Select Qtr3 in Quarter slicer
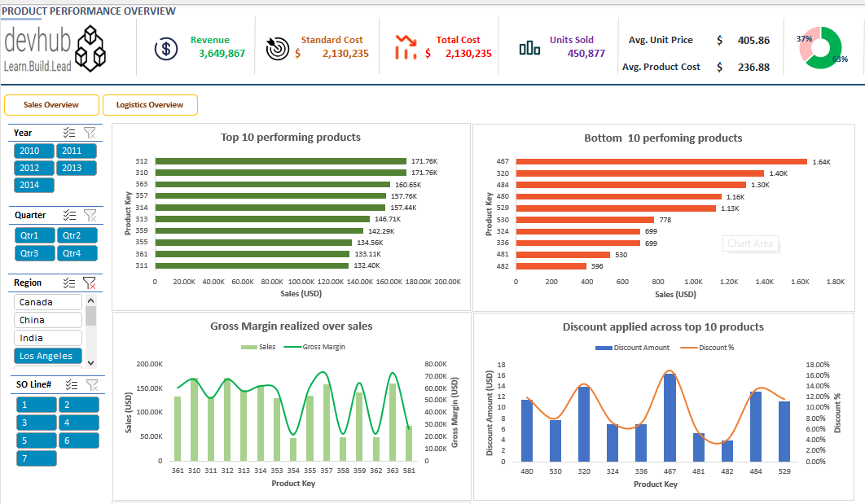The image size is (865, 504). 35,253
